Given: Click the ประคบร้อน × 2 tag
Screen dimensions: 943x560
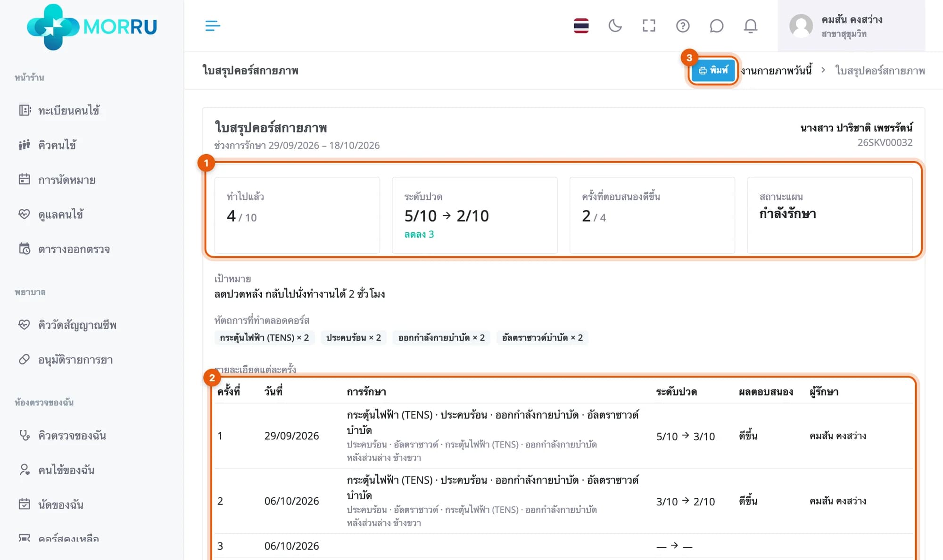Looking at the screenshot, I should (354, 338).
